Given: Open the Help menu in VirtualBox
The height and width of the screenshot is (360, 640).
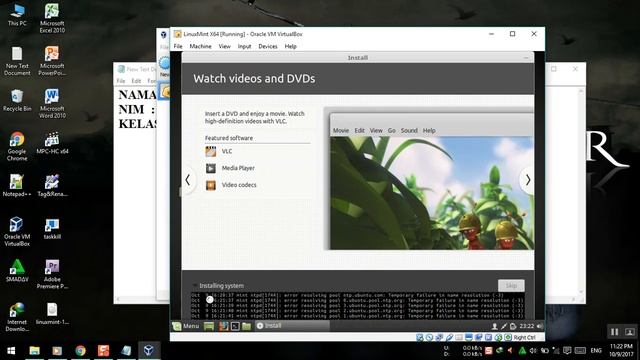Looking at the screenshot, I should (x=291, y=47).
